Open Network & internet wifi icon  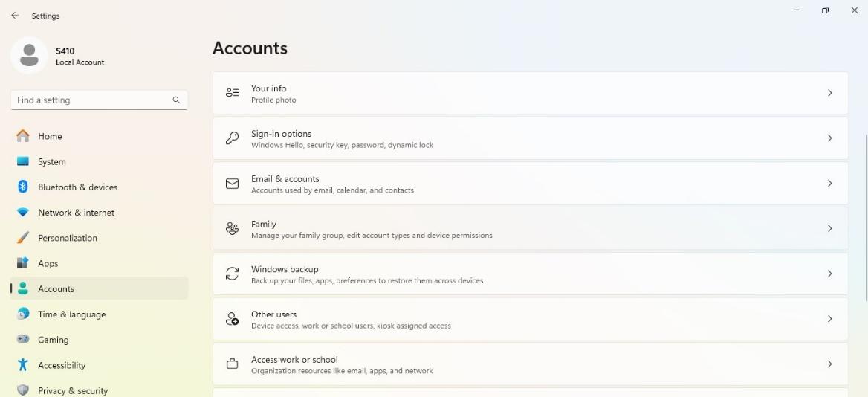[23, 212]
